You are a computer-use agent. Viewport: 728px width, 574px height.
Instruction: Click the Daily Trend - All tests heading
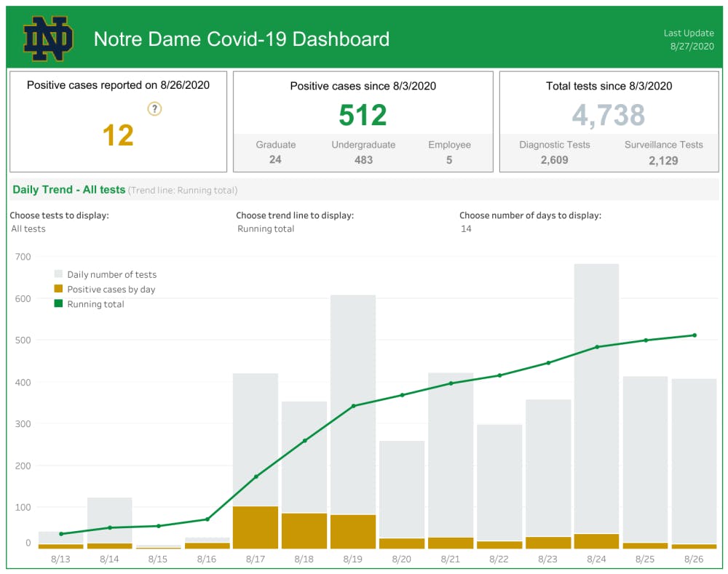tap(69, 190)
